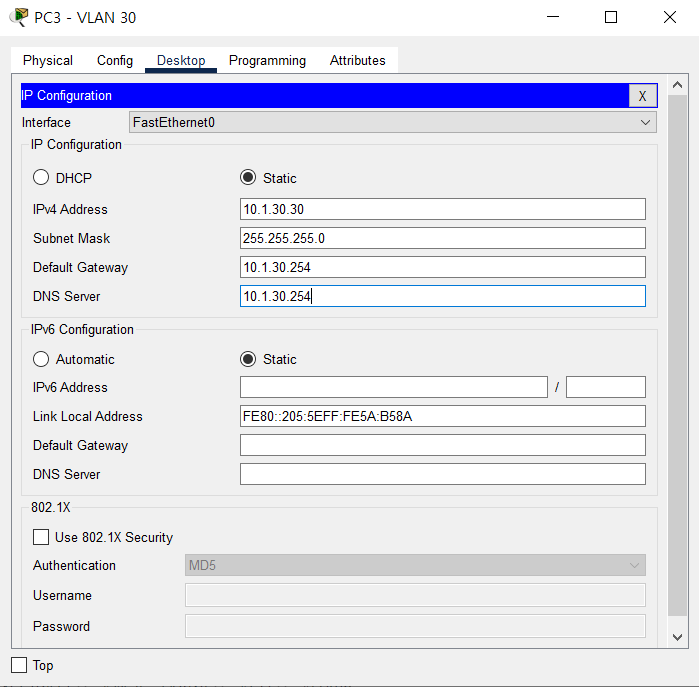Click the Packet Tracer icon in title bar
699x687 pixels.
coord(19,17)
